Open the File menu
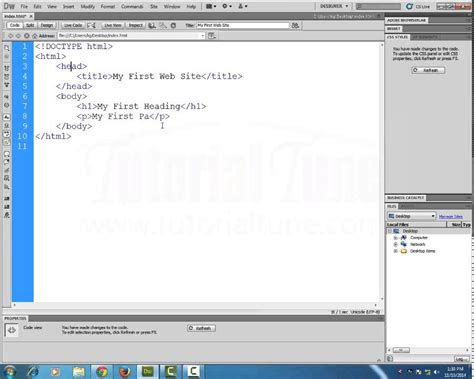The width and height of the screenshot is (474, 379). click(24, 6)
